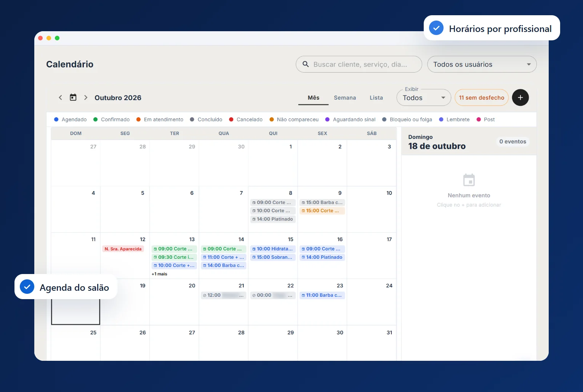Click the search magnifier icon
The height and width of the screenshot is (392, 583).
click(x=306, y=64)
